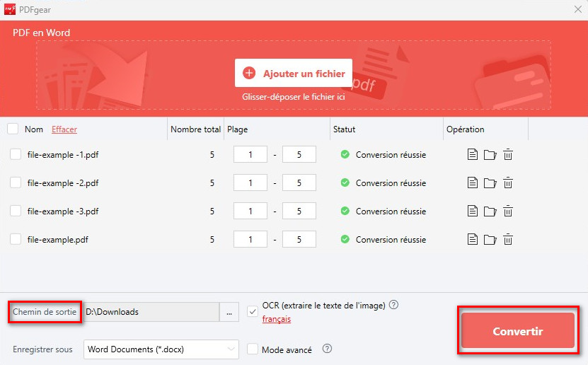This screenshot has width=588, height=365.
Task: Open converted document for file-example -3.pdf
Action: [472, 212]
